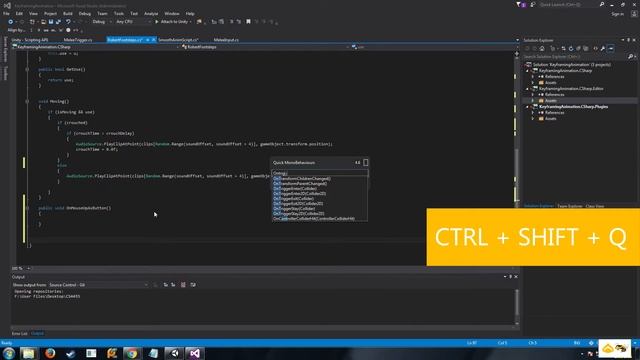This screenshot has height=360, width=640.
Task: Click the Save icon in the toolbar
Action: point(51,22)
